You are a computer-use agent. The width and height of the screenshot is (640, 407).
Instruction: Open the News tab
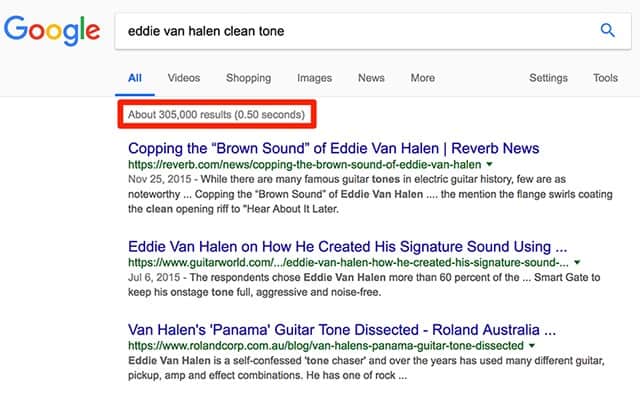371,78
